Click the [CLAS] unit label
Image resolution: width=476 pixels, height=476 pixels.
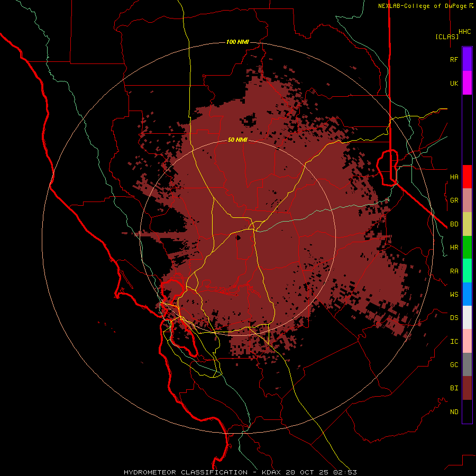[x=447, y=36]
